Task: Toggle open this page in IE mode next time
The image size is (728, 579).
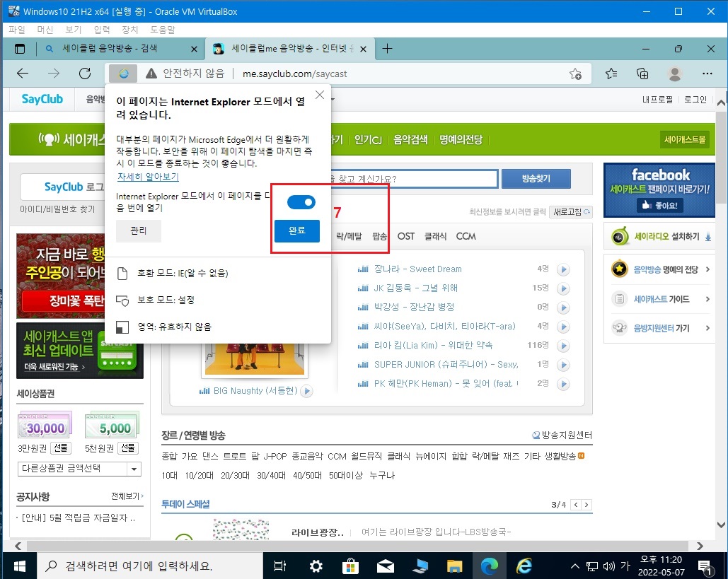Action: coord(301,202)
